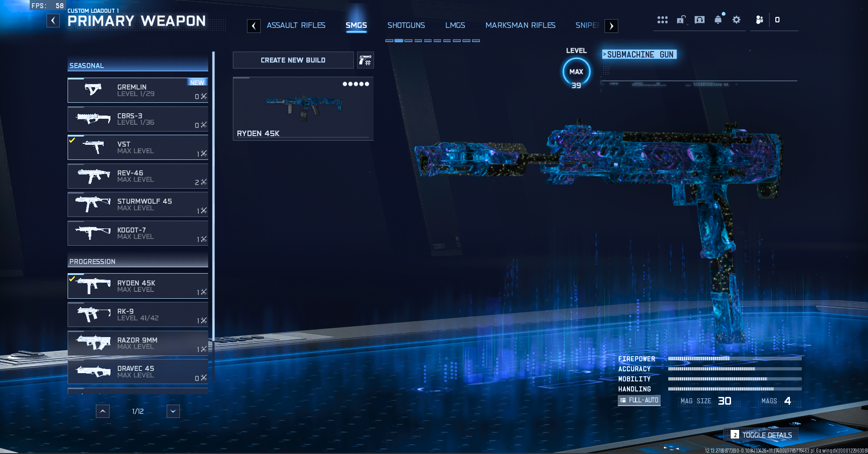Click the Mag Size 30 value
Screen dimensions: 868x454
725,401
